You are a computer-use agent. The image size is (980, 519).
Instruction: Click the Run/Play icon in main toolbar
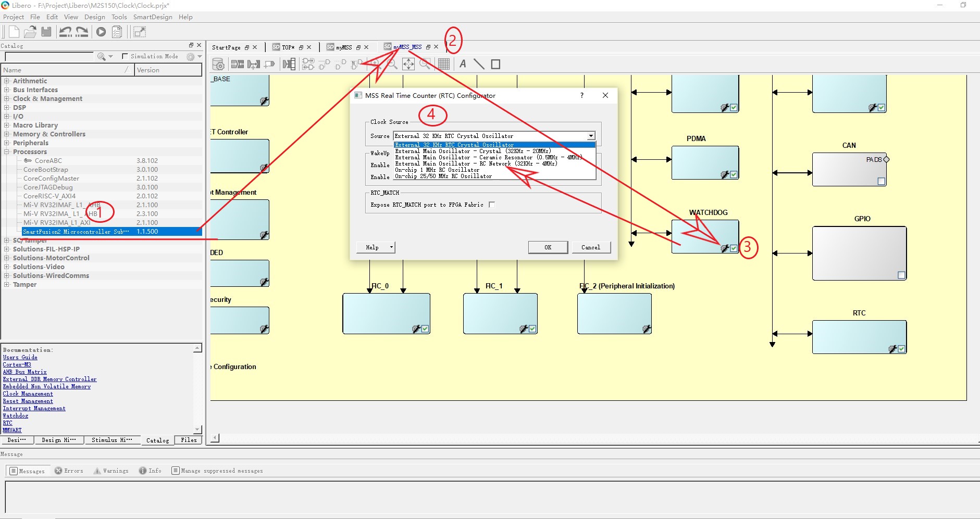click(x=101, y=32)
